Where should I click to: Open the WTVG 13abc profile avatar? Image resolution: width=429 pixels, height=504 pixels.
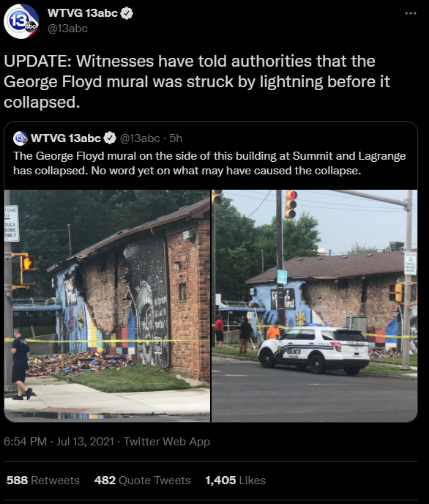click(x=21, y=21)
